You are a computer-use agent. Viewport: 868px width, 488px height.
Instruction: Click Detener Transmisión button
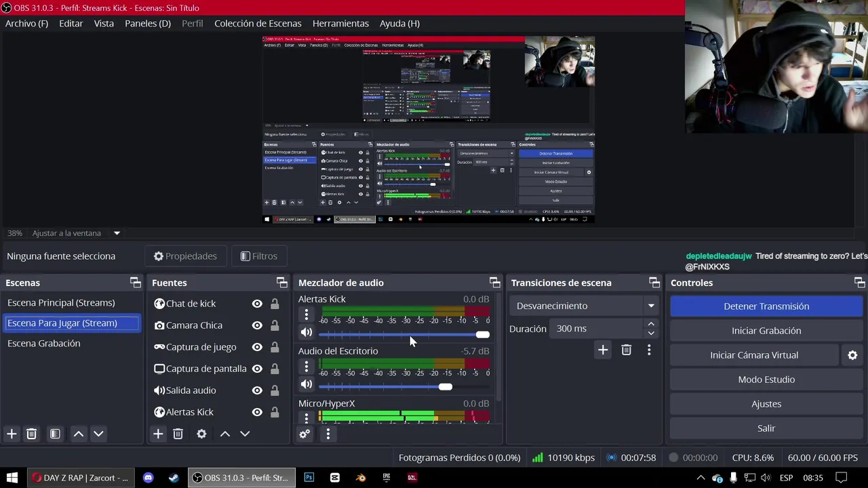click(x=766, y=306)
